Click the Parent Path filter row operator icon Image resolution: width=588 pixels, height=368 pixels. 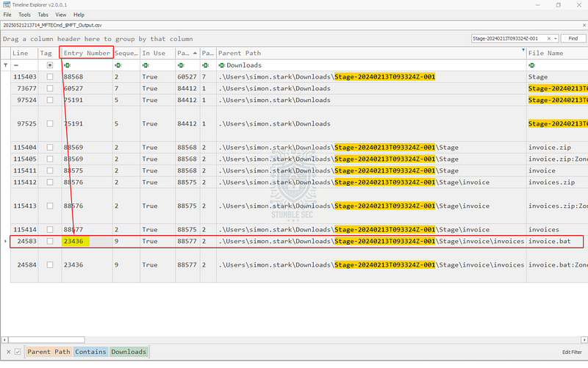222,65
